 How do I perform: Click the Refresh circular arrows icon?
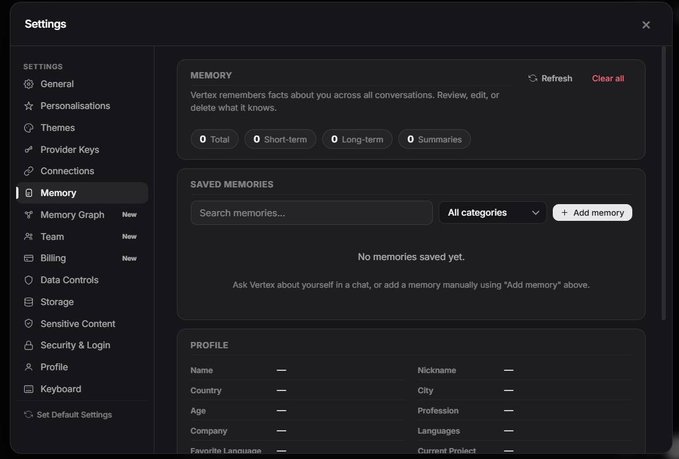click(x=533, y=78)
